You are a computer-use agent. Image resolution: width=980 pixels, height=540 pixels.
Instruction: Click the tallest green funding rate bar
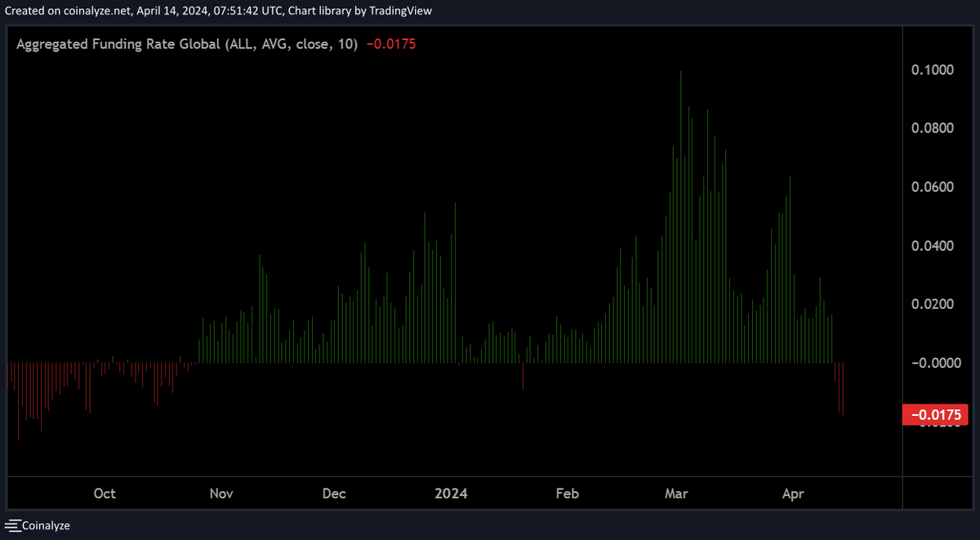(x=681, y=212)
